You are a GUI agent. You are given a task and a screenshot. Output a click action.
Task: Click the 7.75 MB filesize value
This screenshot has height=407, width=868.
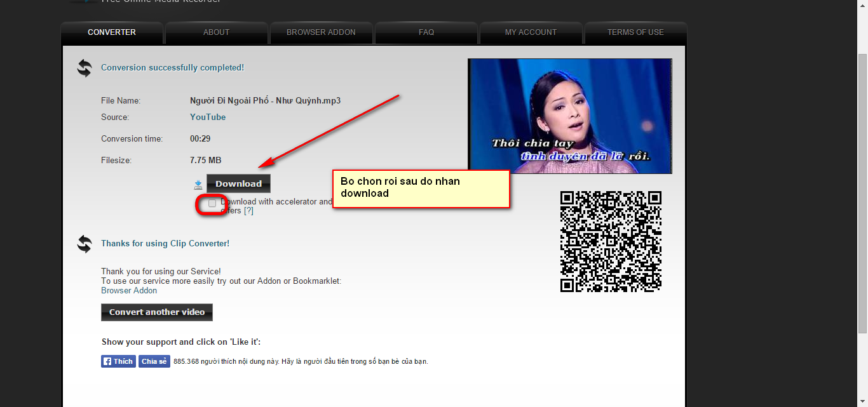[206, 160]
